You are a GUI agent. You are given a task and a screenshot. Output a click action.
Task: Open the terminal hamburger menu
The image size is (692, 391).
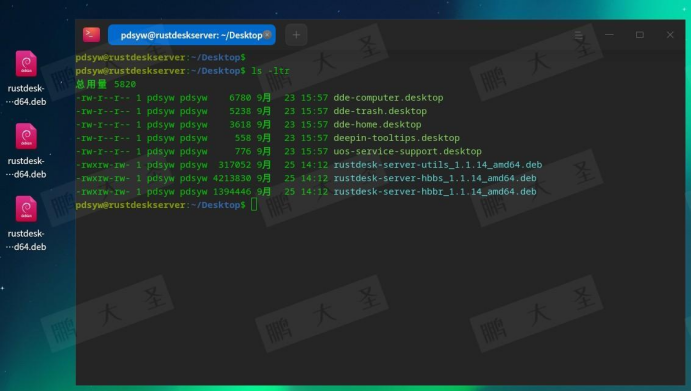click(579, 34)
